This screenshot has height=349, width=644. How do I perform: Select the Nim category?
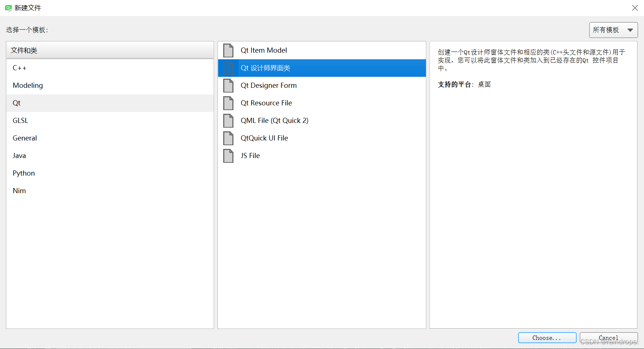pyautogui.click(x=110, y=191)
